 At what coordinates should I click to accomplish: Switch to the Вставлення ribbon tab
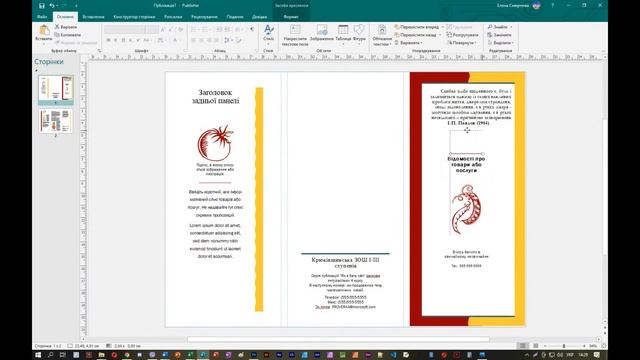pos(93,17)
